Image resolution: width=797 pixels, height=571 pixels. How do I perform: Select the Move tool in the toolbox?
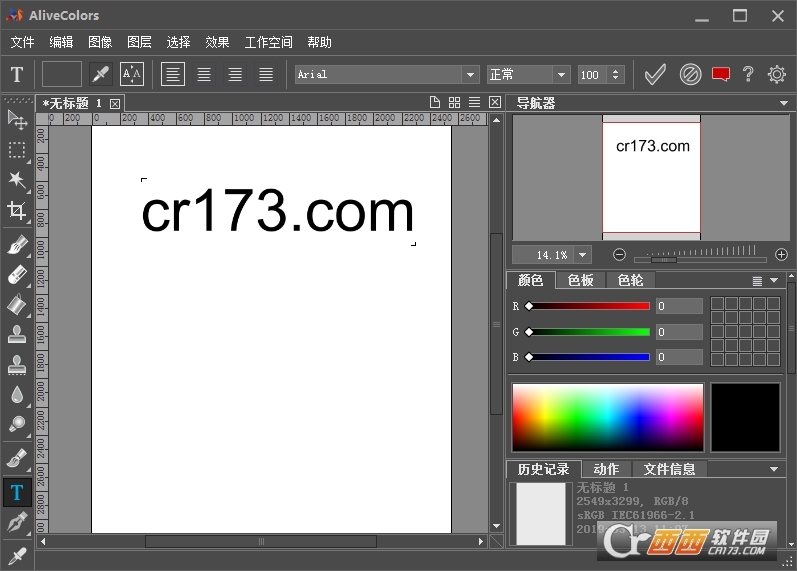pyautogui.click(x=17, y=120)
